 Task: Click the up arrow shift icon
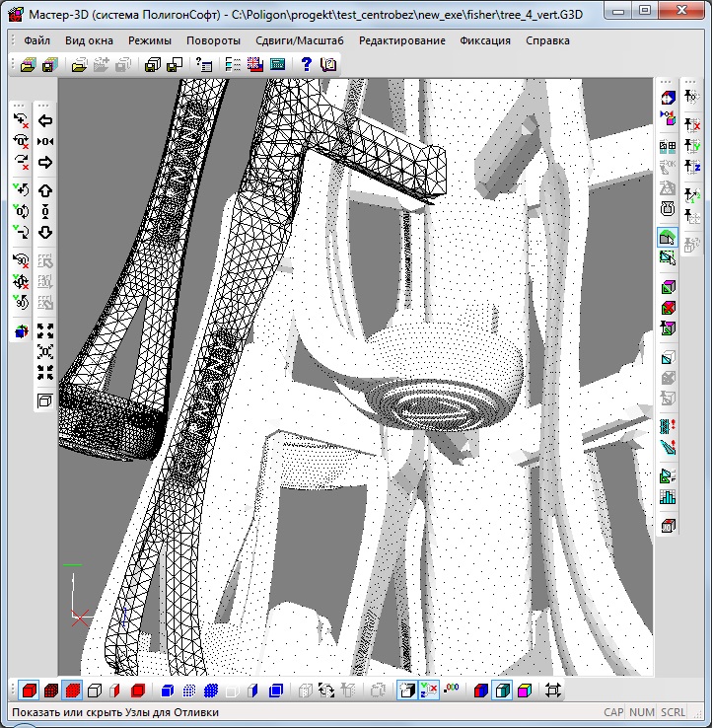[45, 190]
